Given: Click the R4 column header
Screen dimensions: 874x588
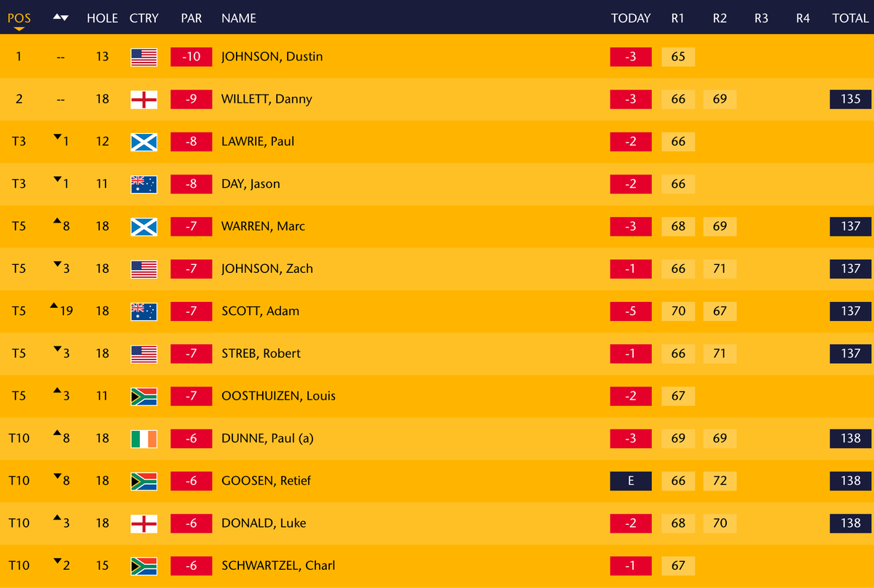Looking at the screenshot, I should (803, 18).
